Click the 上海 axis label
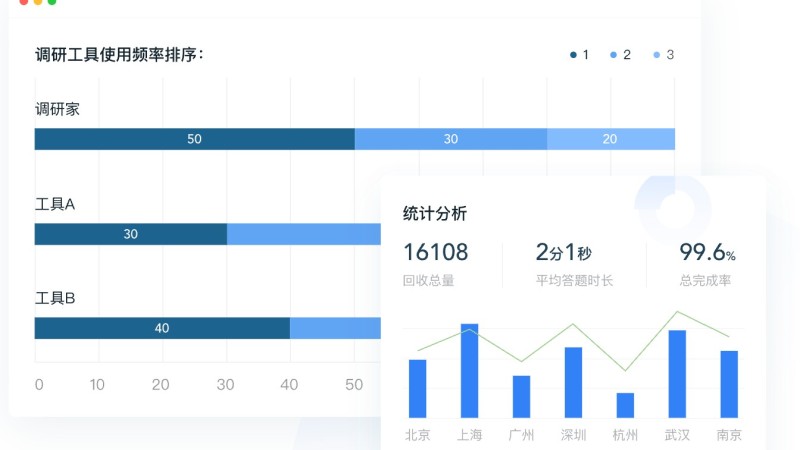800x450 pixels. pos(469,435)
